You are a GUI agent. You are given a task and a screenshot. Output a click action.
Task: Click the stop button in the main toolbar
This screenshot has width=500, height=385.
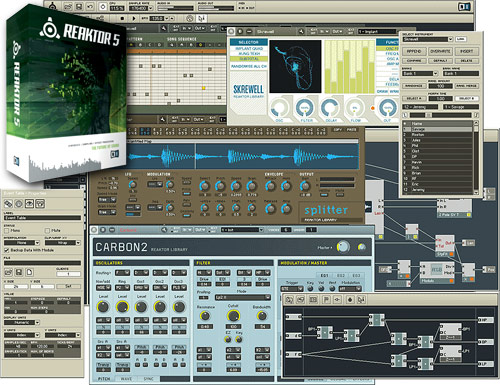pyautogui.click(x=122, y=18)
